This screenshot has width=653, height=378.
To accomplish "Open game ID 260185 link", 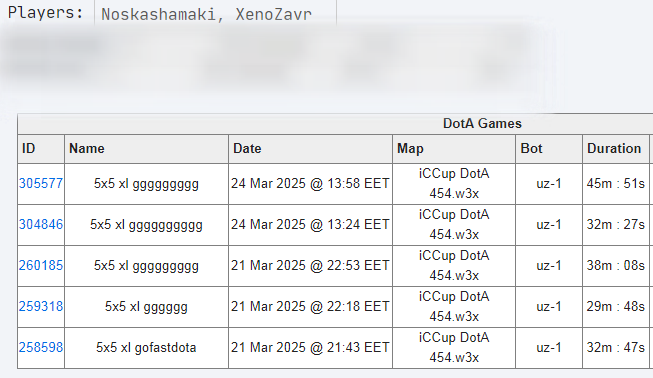I will (x=41, y=265).
